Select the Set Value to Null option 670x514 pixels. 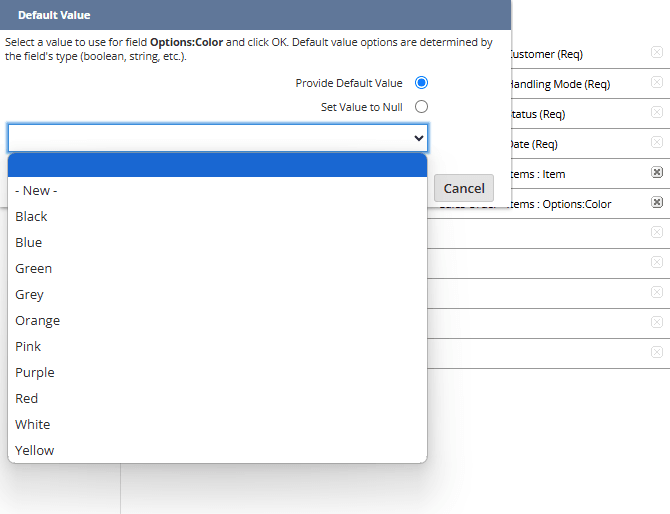point(421,106)
